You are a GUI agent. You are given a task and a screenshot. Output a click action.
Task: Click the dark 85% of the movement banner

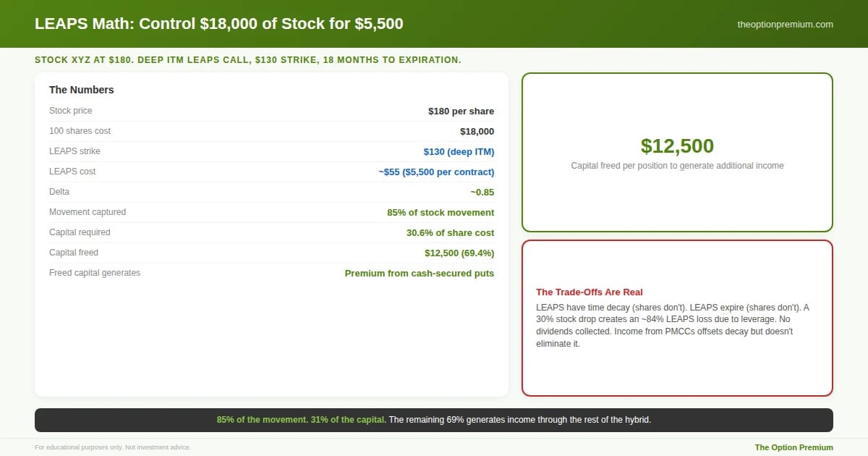tap(434, 420)
